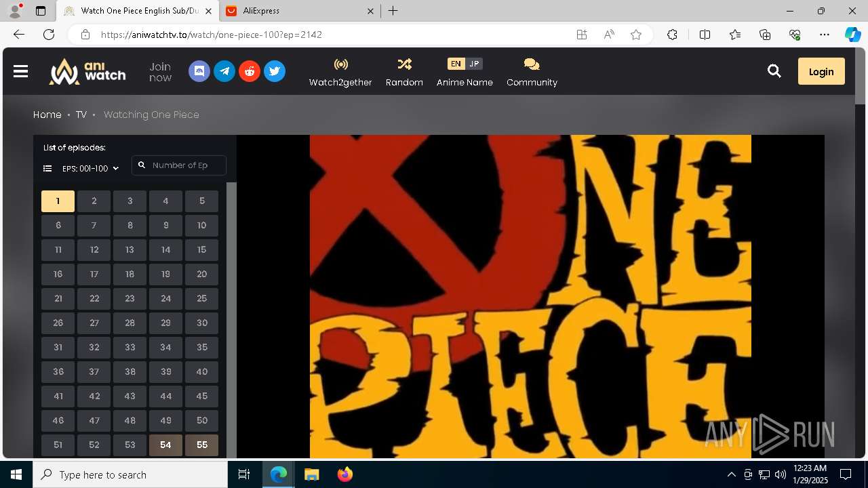Open Browser essentials

click(795, 35)
